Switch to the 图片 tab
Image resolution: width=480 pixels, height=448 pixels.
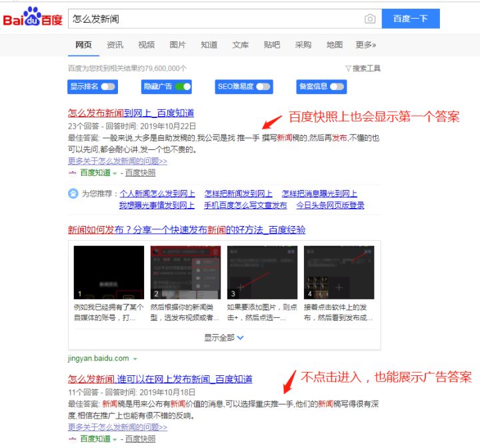point(177,45)
